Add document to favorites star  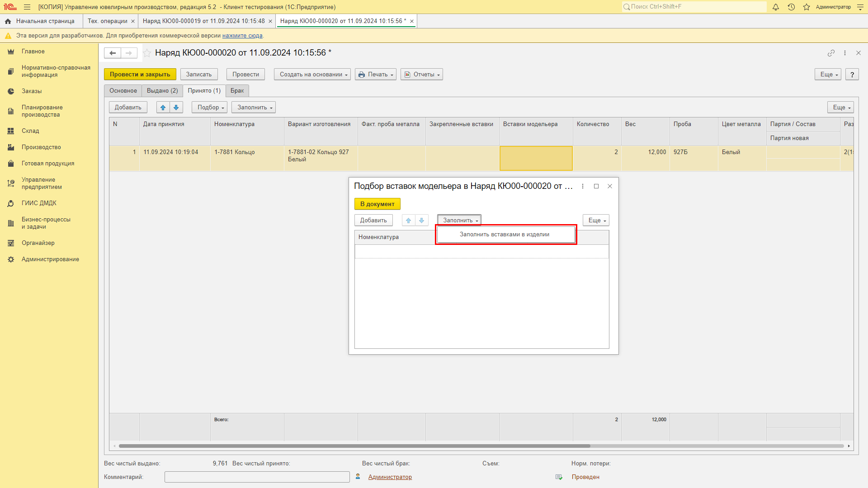147,53
